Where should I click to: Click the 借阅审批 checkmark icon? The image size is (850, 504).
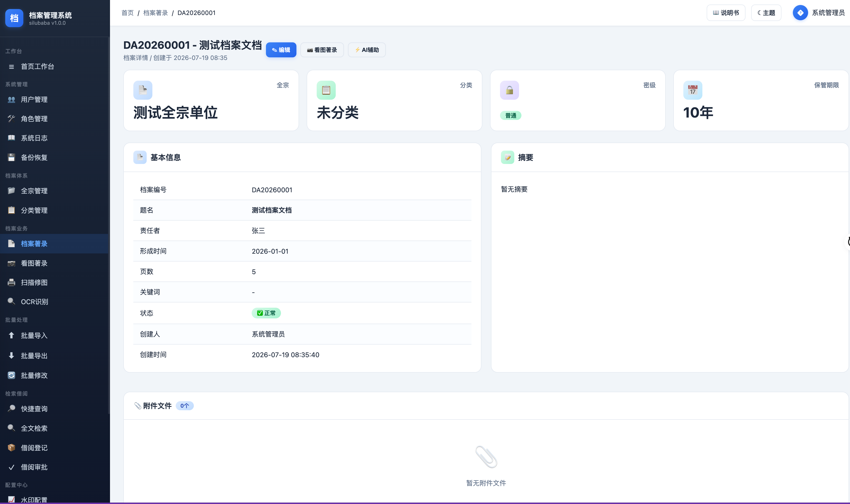tap(12, 467)
